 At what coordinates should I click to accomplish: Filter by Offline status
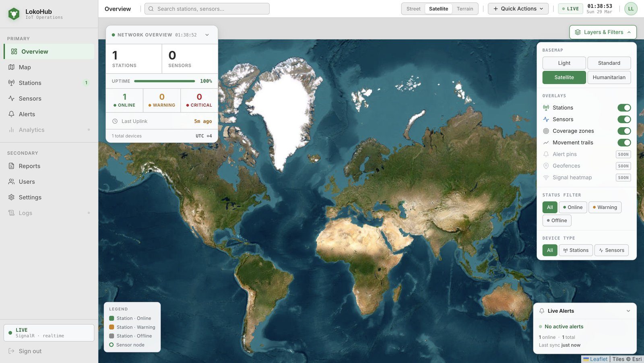pos(557,221)
